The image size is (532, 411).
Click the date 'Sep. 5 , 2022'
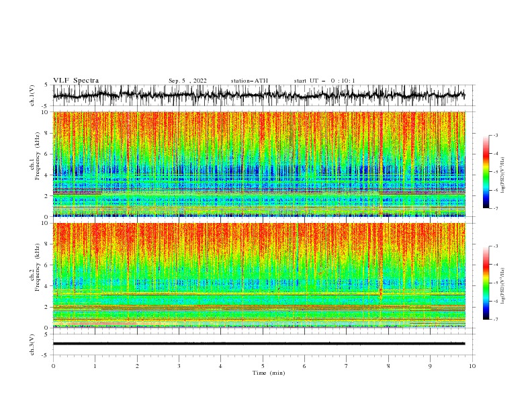click(187, 81)
